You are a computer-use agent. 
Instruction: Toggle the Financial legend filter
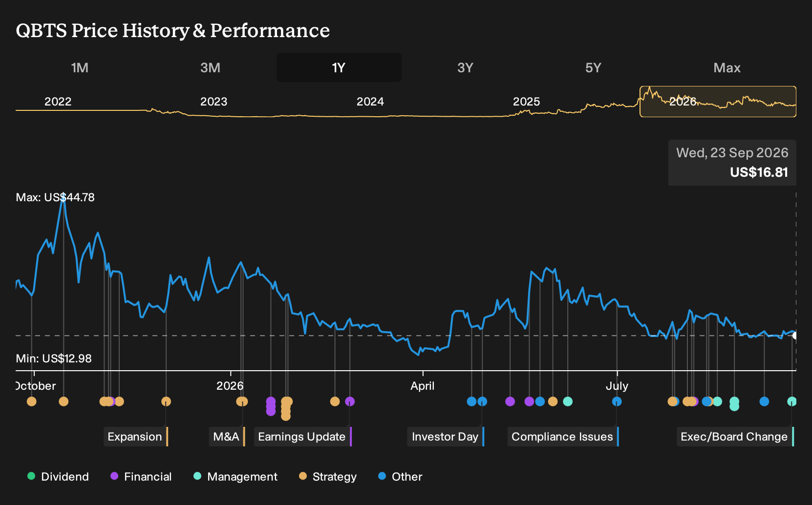[141, 477]
